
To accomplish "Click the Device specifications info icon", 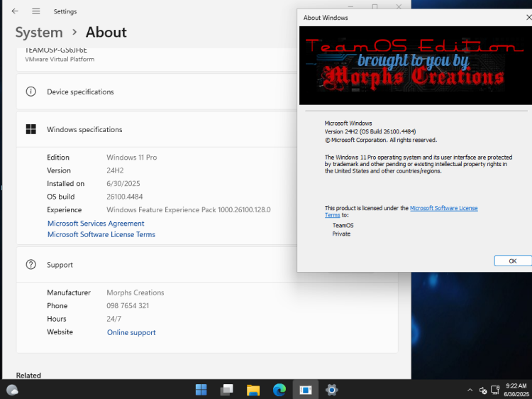I will (31, 92).
